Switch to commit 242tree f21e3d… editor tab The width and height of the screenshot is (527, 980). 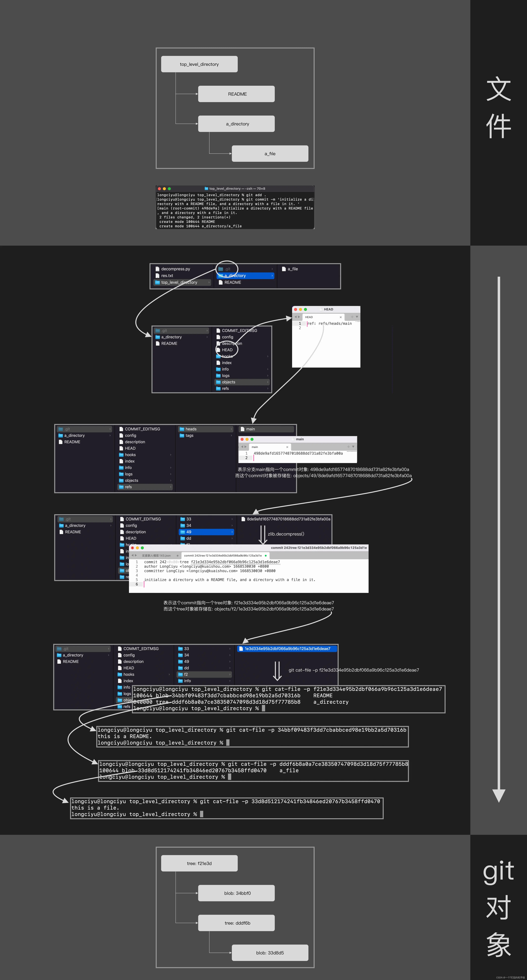point(225,555)
